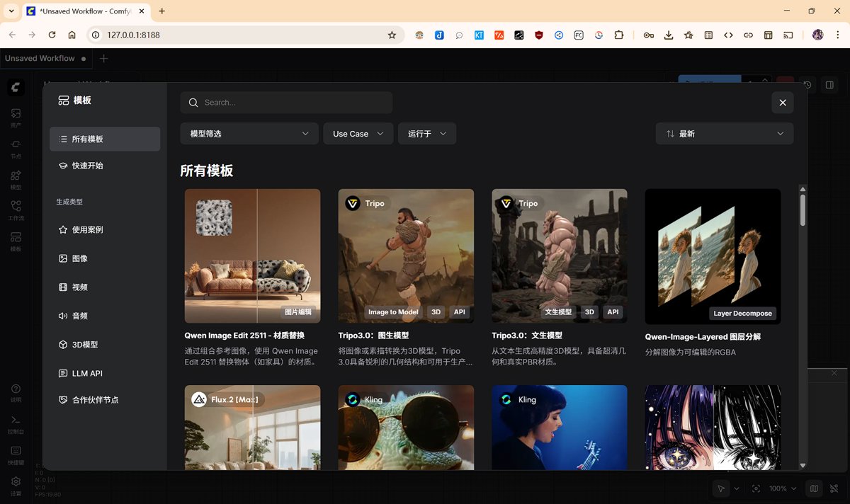Screen dimensions: 850x504
Task: Click the fit-view icon on canvas toolbar
Action: click(756, 488)
